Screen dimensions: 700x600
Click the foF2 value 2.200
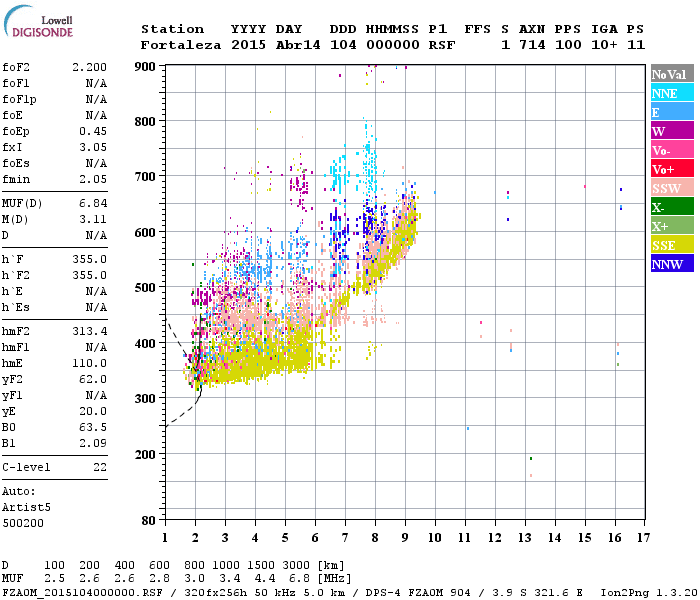89,67
